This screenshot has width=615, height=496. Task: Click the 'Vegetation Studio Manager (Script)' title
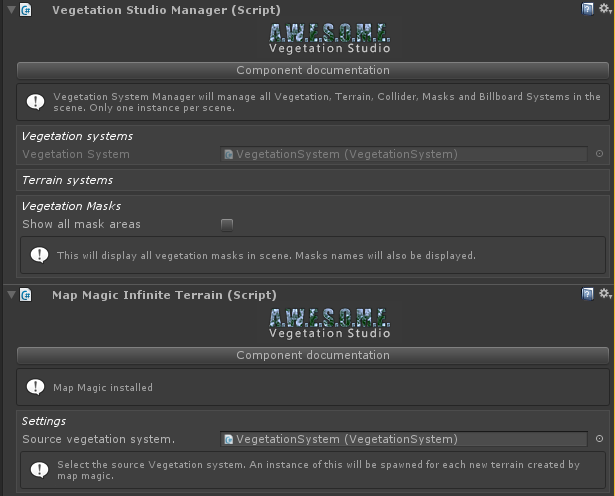(x=166, y=10)
